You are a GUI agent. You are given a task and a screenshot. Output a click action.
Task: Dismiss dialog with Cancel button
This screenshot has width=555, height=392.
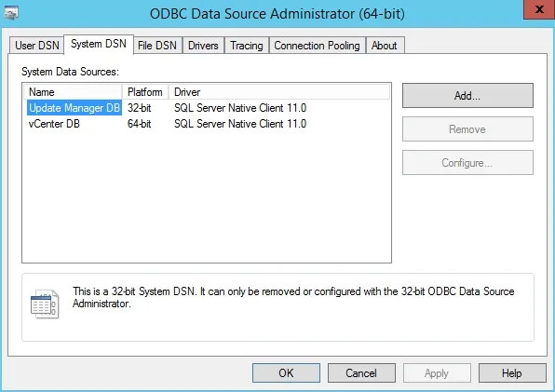361,372
